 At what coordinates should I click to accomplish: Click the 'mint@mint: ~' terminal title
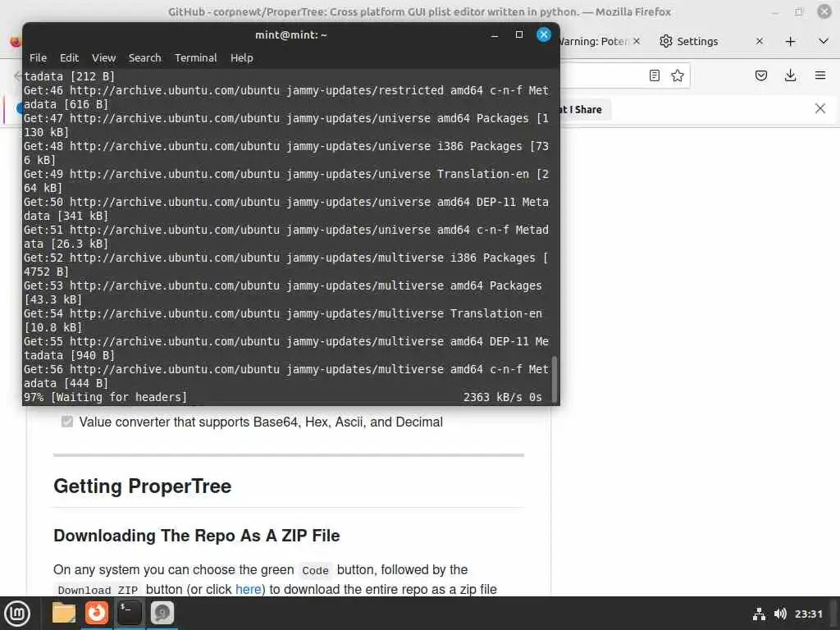(291, 34)
